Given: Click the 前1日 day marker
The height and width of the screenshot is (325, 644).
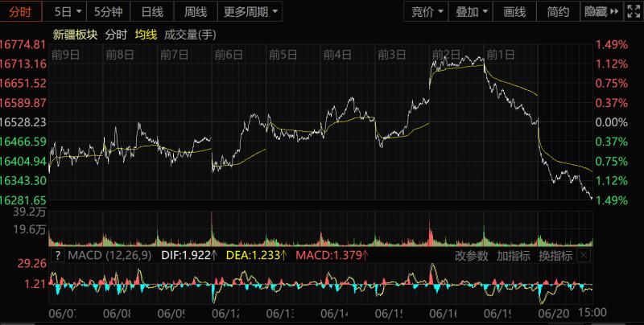Looking at the screenshot, I should click(501, 55).
